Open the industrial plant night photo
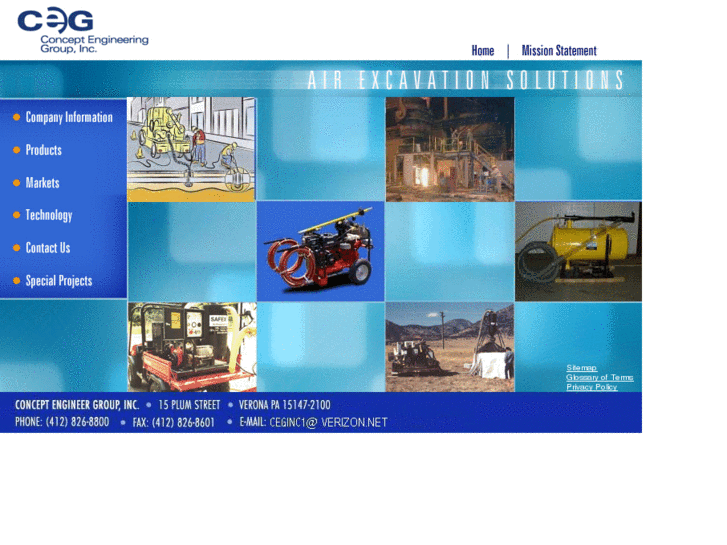The height and width of the screenshot is (545, 727). pyautogui.click(x=450, y=149)
